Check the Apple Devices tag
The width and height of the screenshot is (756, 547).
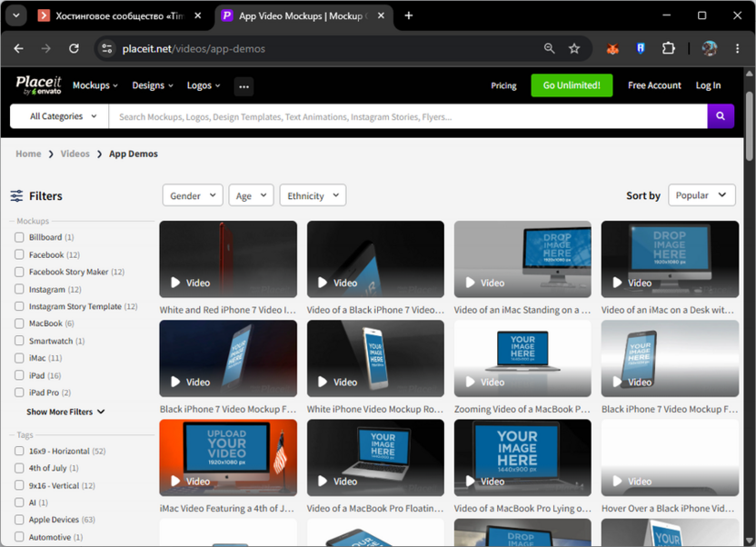click(19, 520)
